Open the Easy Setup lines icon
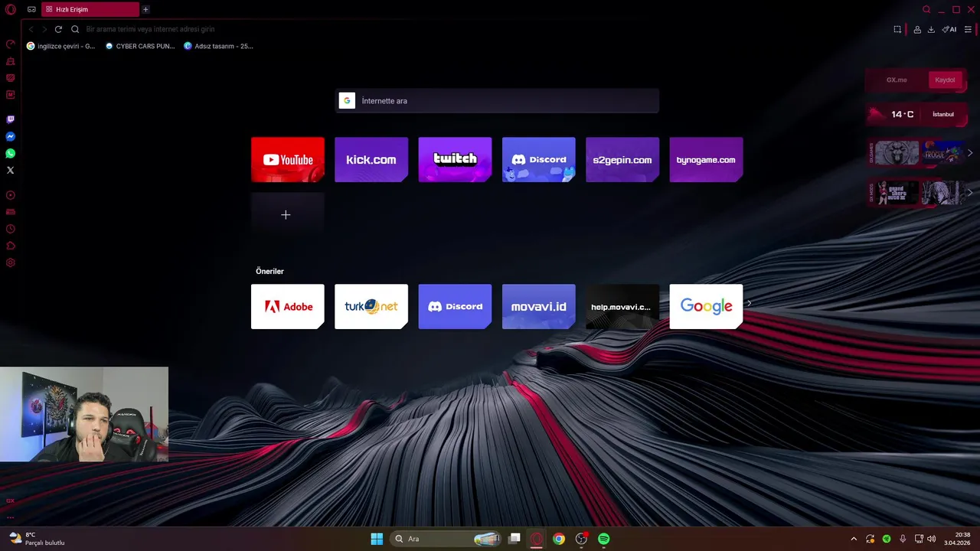Screen dimensions: 980x551 coord(968,29)
